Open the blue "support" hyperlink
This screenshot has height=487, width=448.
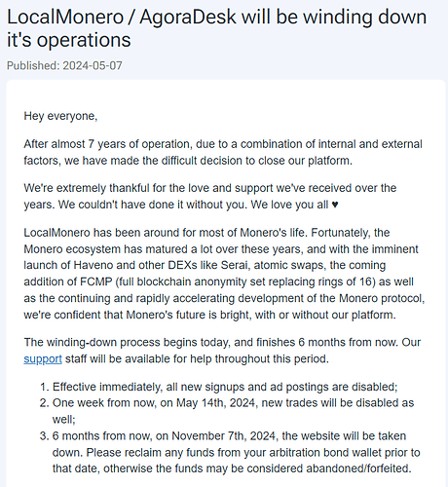(x=43, y=358)
